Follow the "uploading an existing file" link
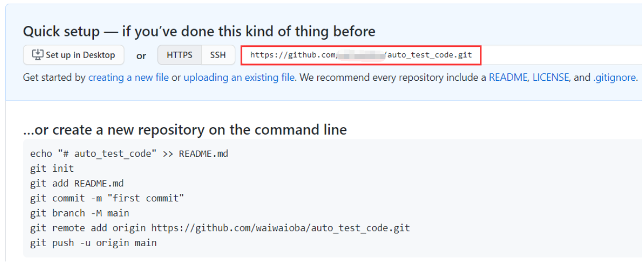644x262 pixels. tap(239, 78)
